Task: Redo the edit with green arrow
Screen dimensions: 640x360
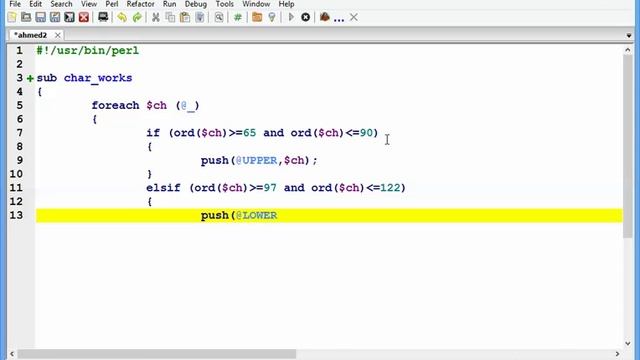Action: click(137, 17)
